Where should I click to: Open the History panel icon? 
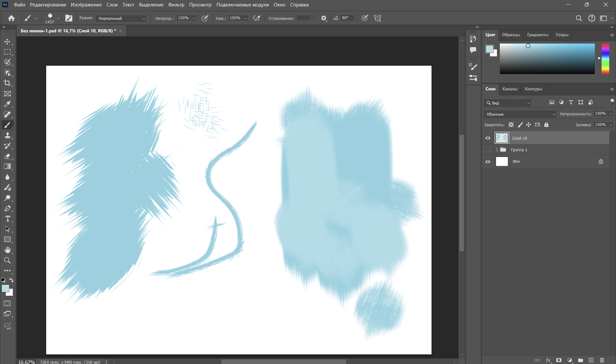point(473,39)
